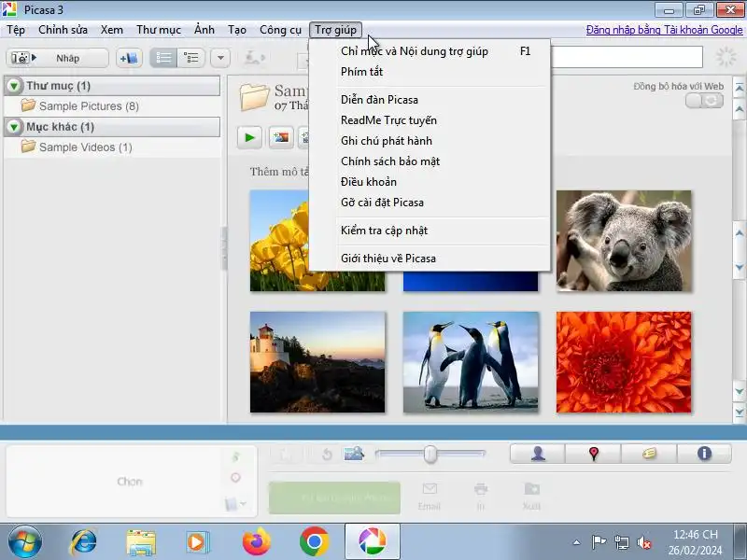Open the Tạo menu

coord(237,30)
